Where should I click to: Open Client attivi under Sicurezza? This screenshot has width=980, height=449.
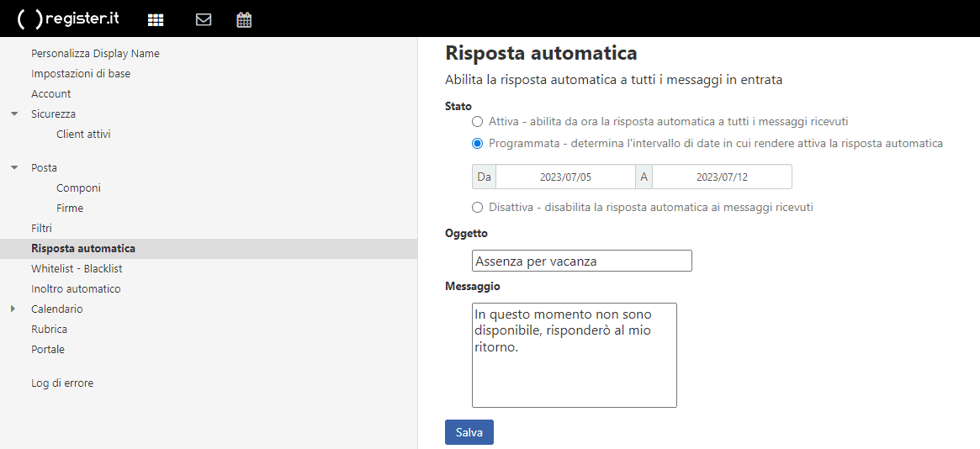pyautogui.click(x=83, y=134)
